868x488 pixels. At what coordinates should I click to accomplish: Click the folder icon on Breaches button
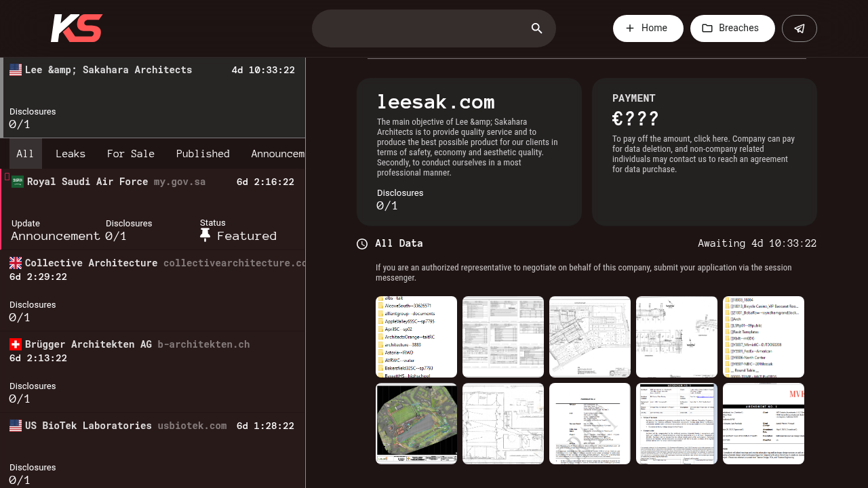[x=707, y=28]
